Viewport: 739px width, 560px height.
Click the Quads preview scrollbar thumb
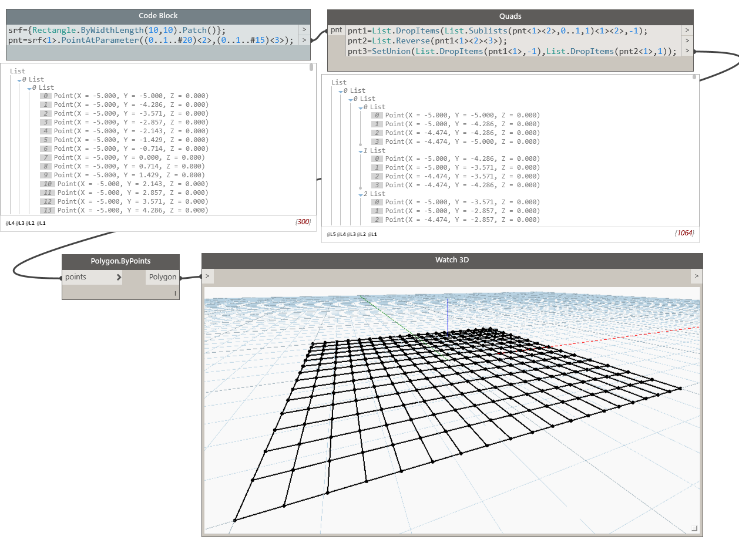click(x=694, y=77)
